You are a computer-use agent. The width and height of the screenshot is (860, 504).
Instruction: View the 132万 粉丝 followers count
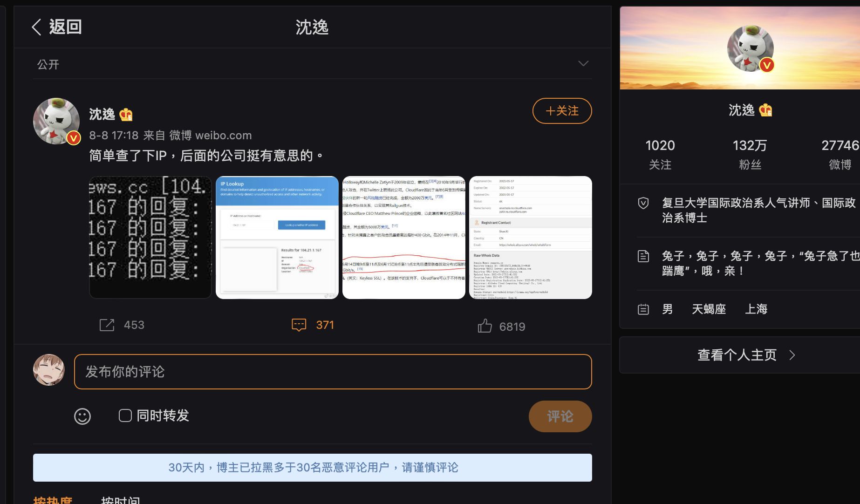[750, 154]
